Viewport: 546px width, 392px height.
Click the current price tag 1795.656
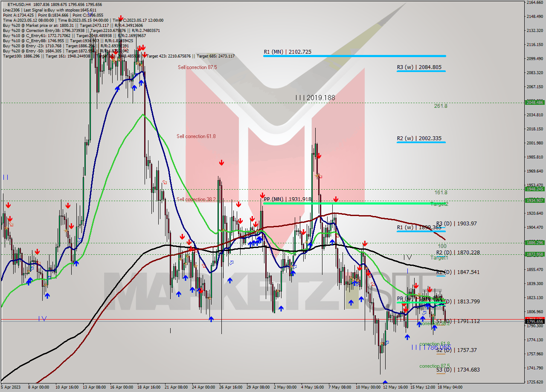point(535,322)
